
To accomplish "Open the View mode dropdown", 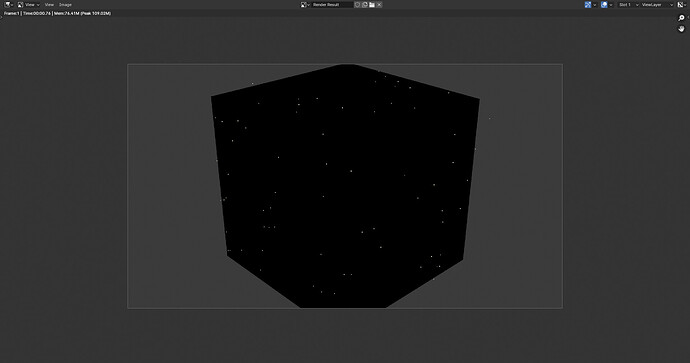I will 28,4.
